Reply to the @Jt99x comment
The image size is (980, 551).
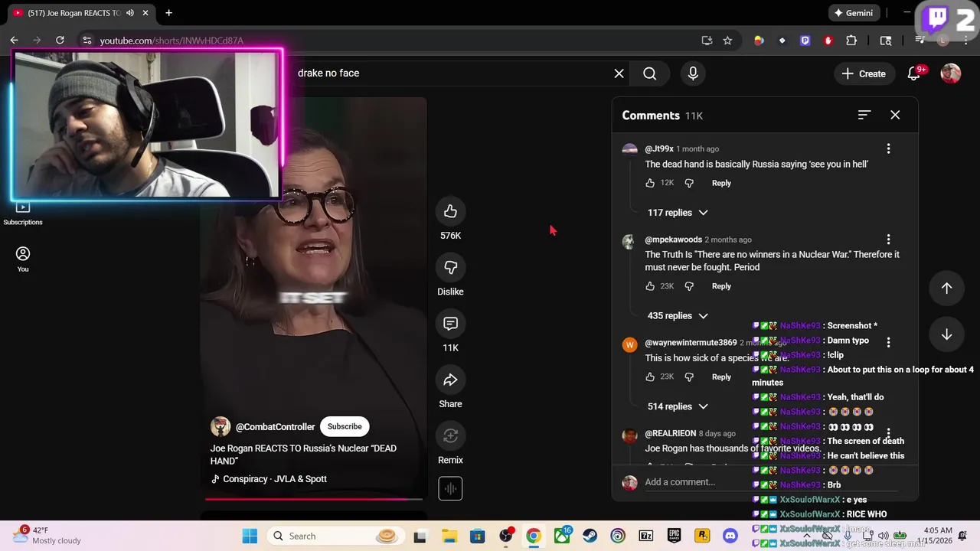(721, 183)
